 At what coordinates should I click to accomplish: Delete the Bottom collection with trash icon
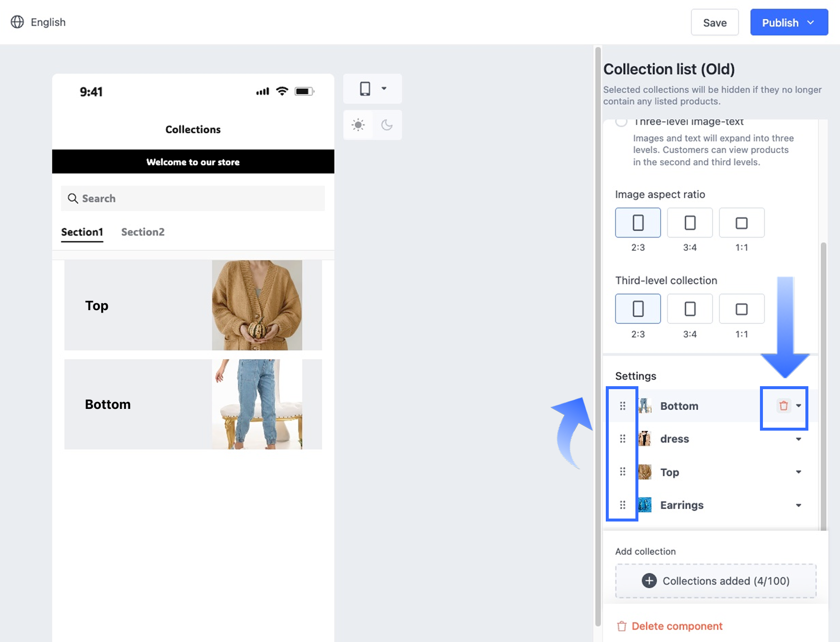pos(784,406)
